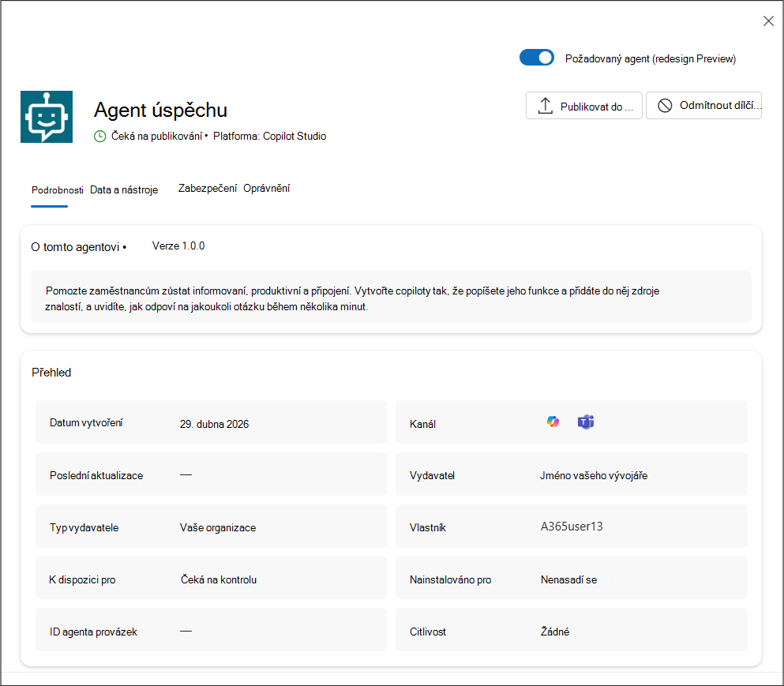Click the Nainstalováno pro label

click(450, 580)
